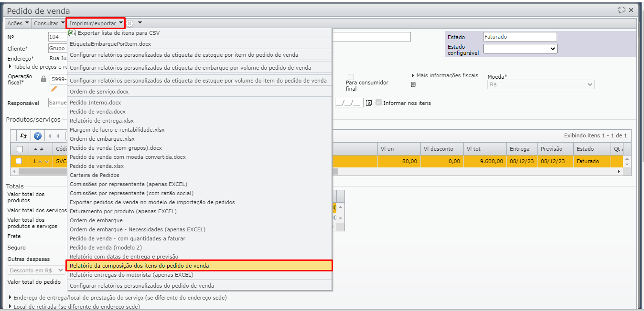Collapse the Imprimir/exportar dropdown

click(x=96, y=23)
